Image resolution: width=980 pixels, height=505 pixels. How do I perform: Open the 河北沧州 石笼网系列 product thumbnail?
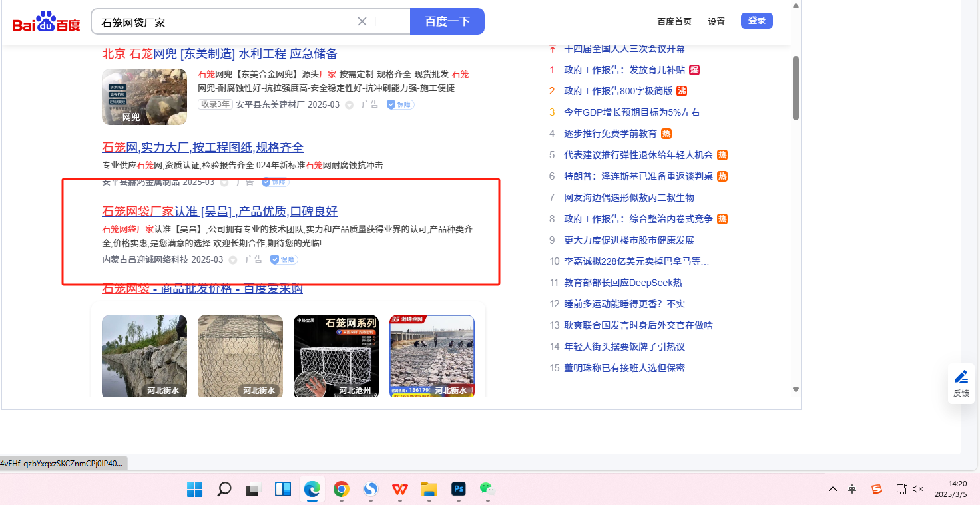336,356
